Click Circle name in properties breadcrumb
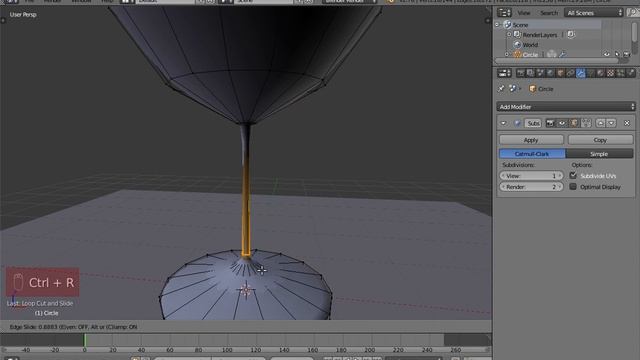The image size is (640, 360). click(546, 89)
